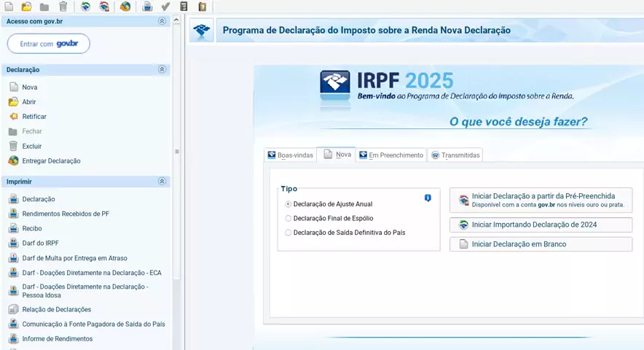This screenshot has height=350, width=644.
Task: Click printer icon next to Recibo
Action: click(14, 228)
